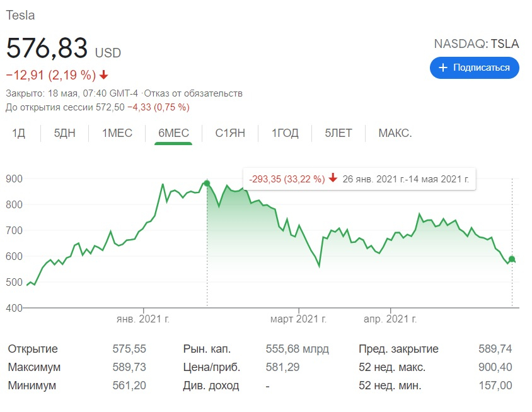Select the МАКС. full history tab
The width and height of the screenshot is (532, 412).
pos(395,132)
